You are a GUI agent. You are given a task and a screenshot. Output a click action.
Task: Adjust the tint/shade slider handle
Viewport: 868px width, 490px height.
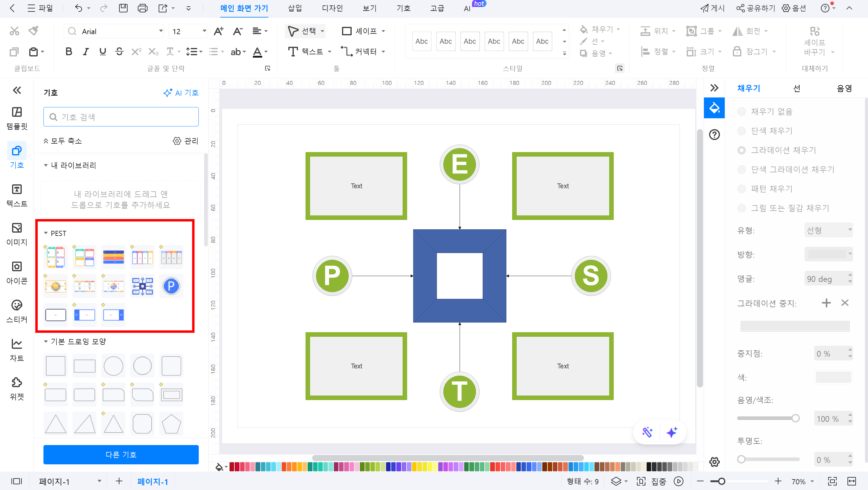[796, 418]
